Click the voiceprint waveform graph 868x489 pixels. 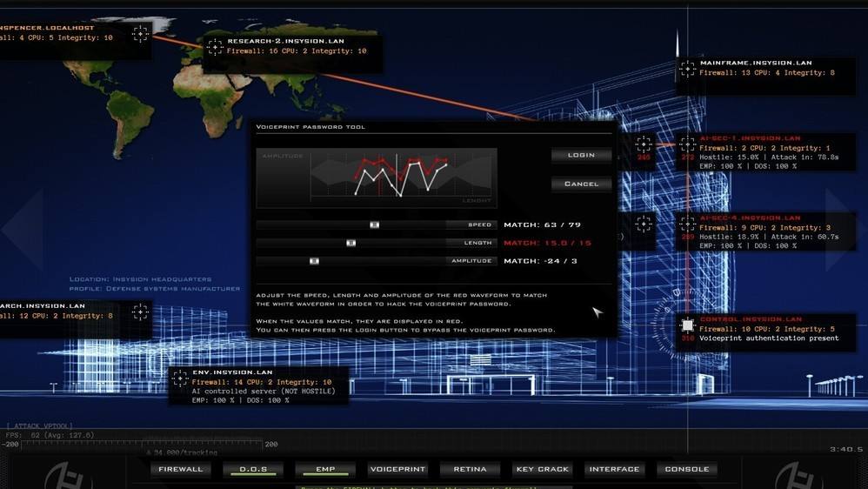pyautogui.click(x=377, y=178)
